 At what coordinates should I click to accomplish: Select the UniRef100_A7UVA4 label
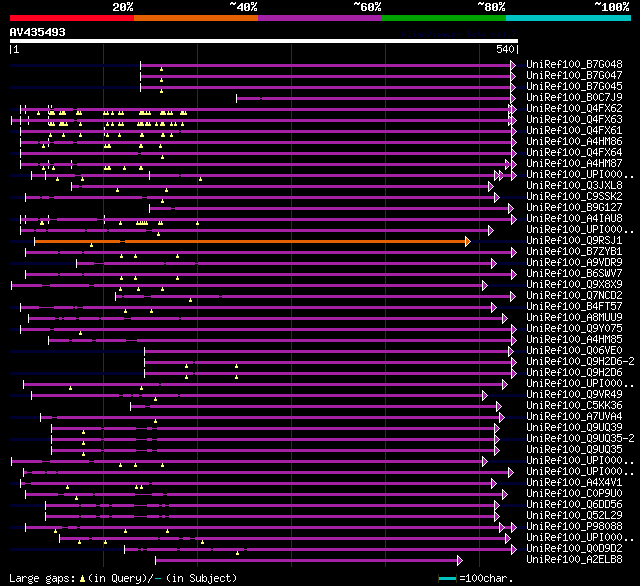click(x=574, y=417)
